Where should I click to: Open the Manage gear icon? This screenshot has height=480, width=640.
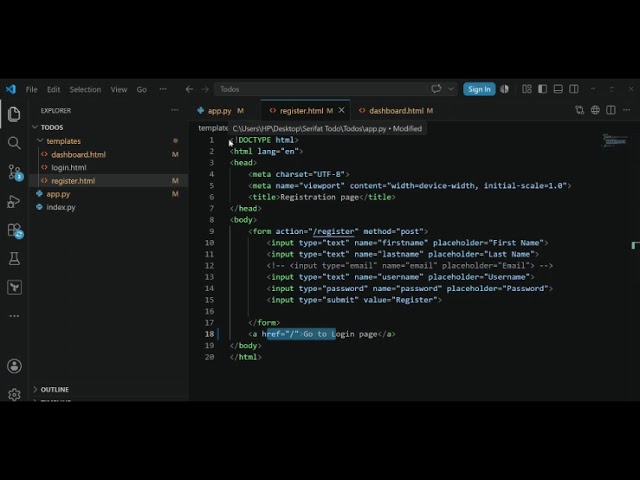click(x=14, y=394)
